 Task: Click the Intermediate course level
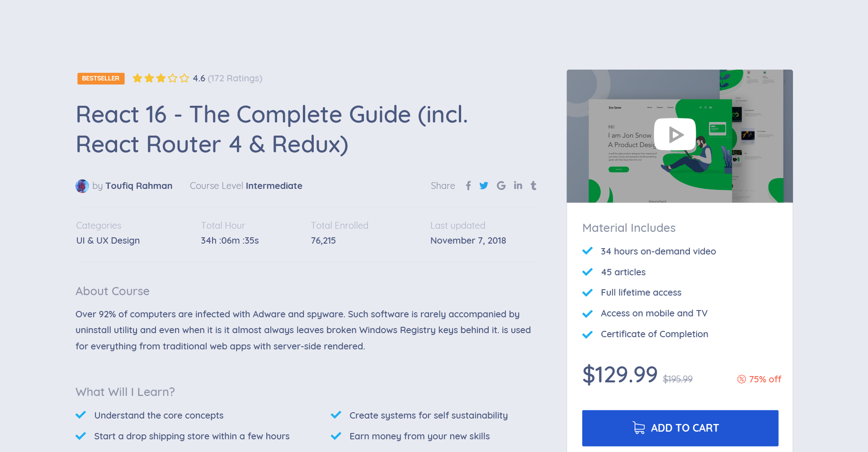pyautogui.click(x=274, y=186)
